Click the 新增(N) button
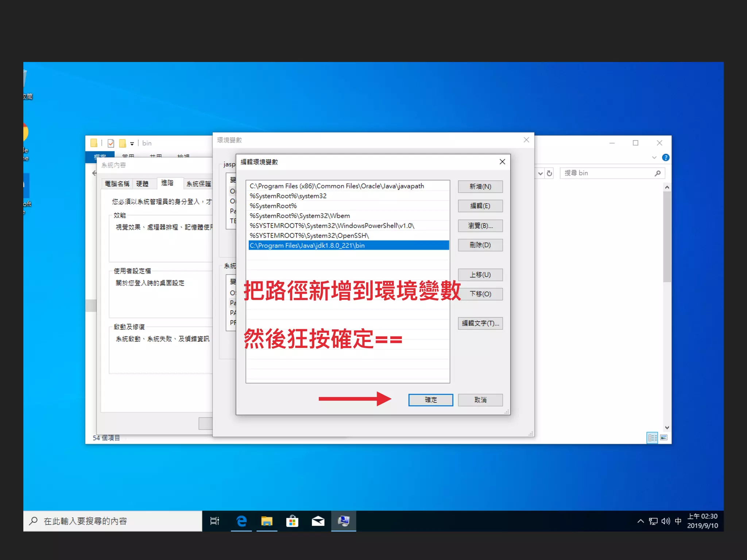 (480, 187)
